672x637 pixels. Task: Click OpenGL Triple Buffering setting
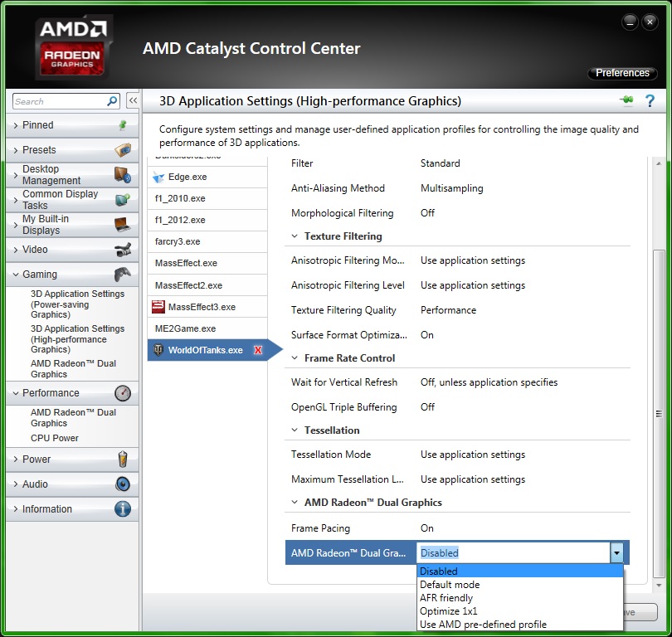tap(458, 407)
